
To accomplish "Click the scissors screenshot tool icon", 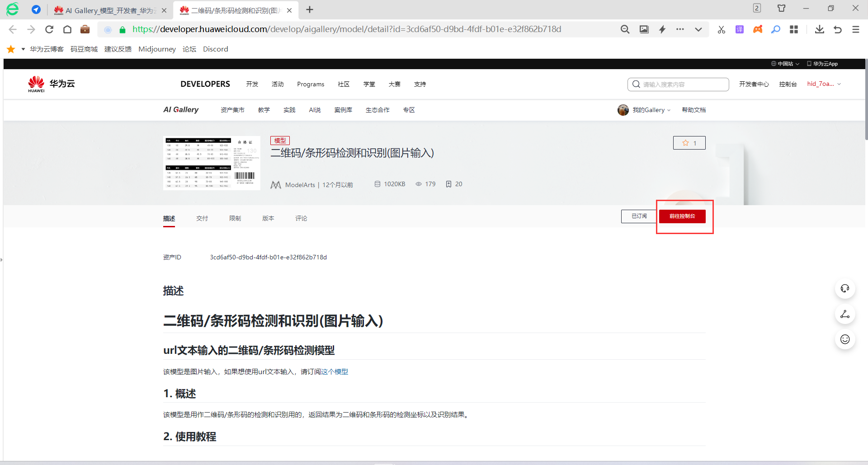I will pos(722,29).
